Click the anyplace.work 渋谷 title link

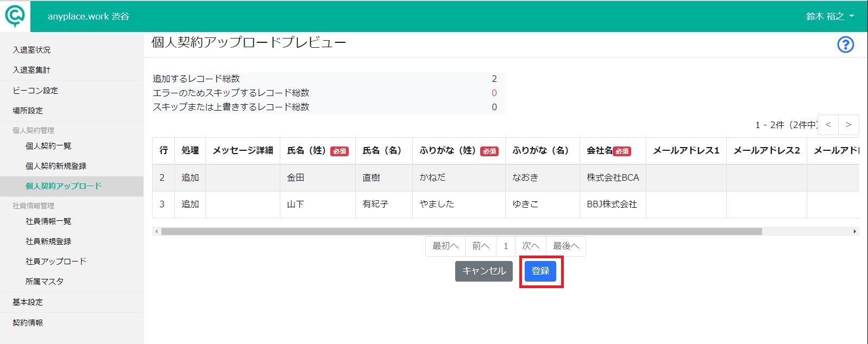89,16
